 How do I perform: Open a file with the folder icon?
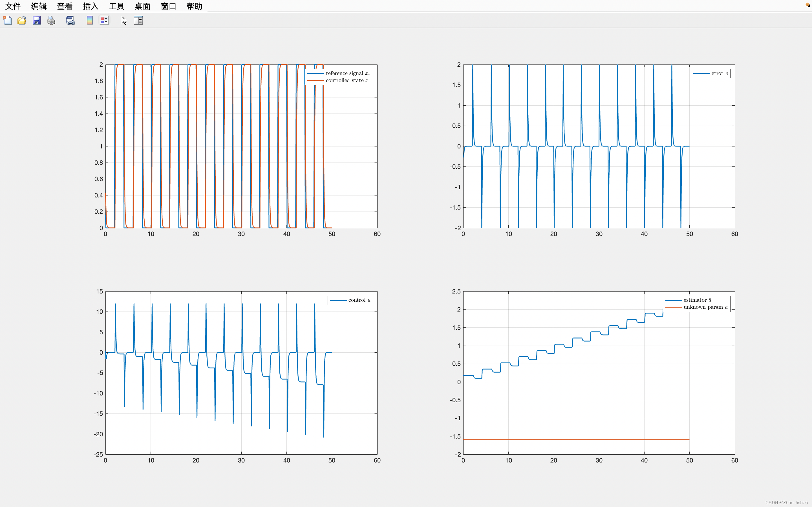pos(22,21)
